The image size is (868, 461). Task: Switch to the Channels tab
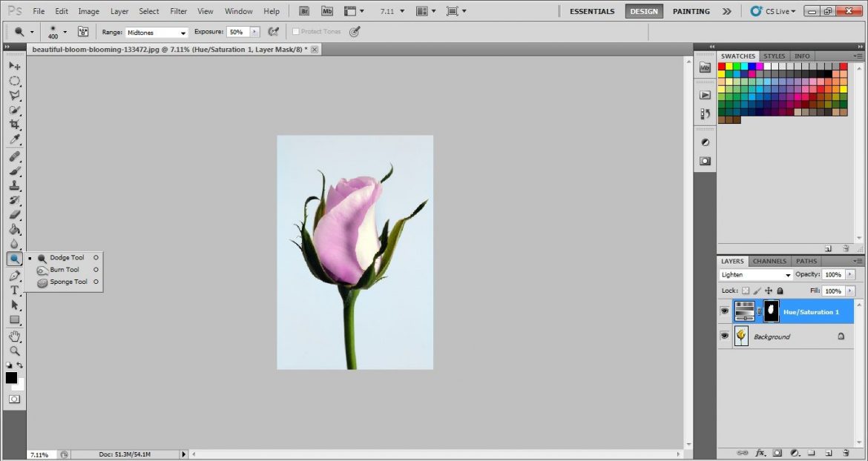coord(769,261)
